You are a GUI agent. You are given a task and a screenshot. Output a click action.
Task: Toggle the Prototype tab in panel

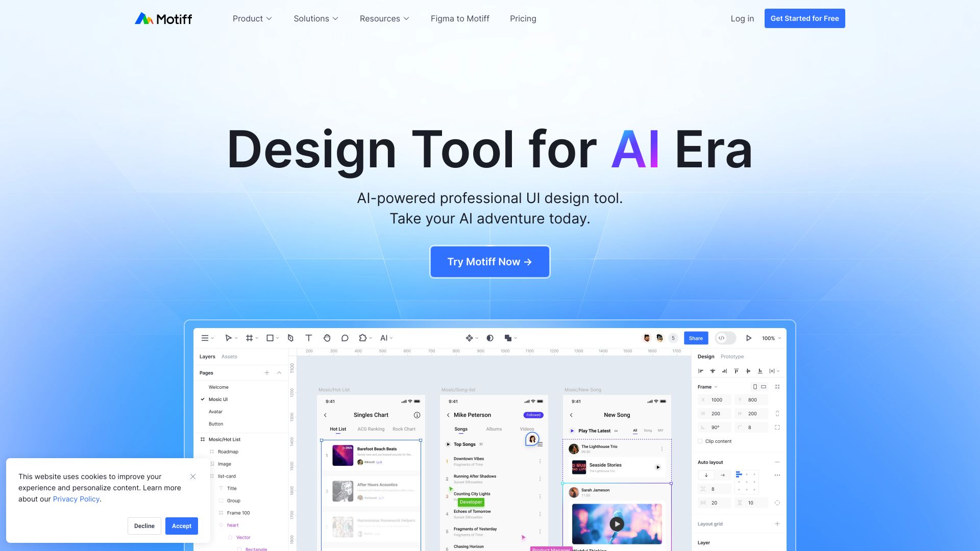[x=732, y=356]
